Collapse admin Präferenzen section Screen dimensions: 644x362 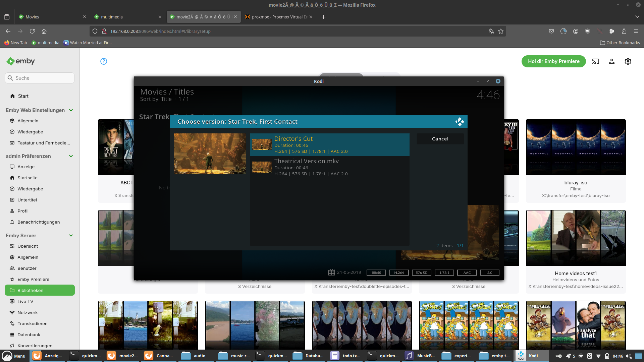point(71,156)
